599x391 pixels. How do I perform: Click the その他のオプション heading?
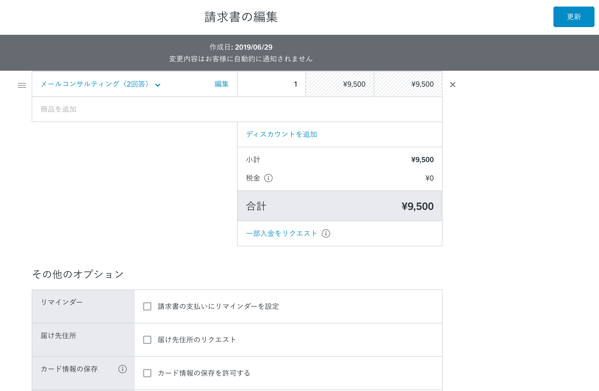coord(78,274)
